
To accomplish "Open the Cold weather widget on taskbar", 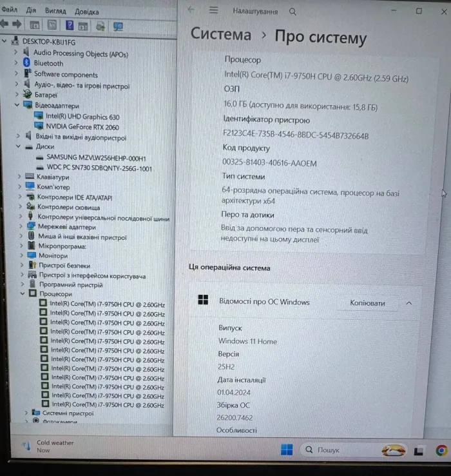I will (48, 446).
